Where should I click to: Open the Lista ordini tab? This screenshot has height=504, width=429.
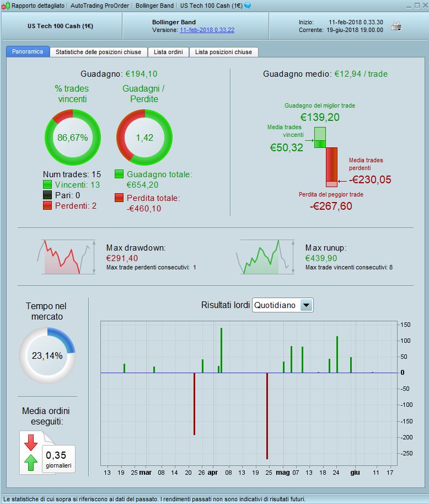pyautogui.click(x=168, y=52)
